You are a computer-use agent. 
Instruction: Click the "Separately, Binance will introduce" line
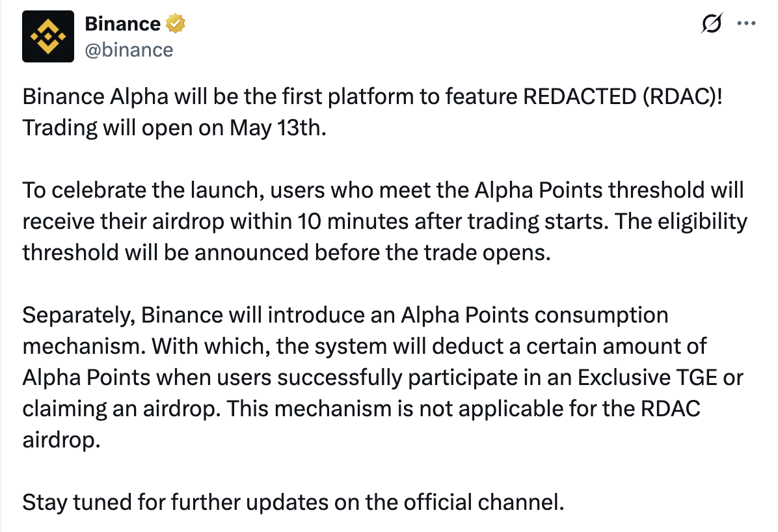(x=345, y=315)
